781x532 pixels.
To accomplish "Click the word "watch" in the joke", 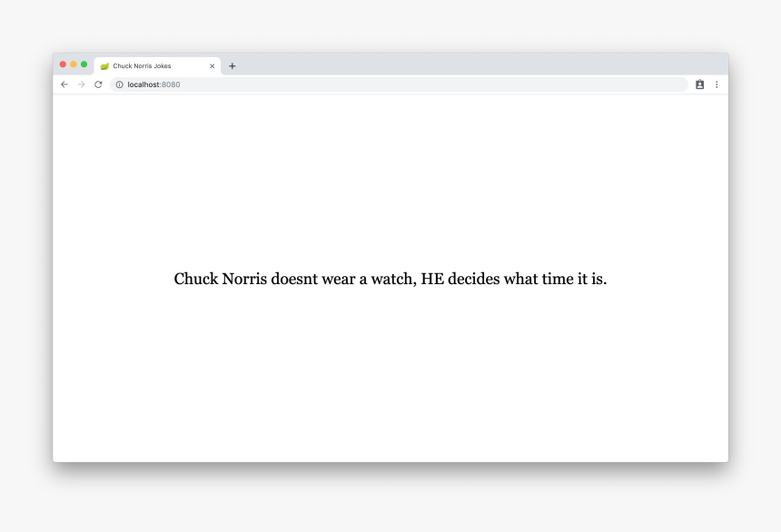I will pos(392,279).
